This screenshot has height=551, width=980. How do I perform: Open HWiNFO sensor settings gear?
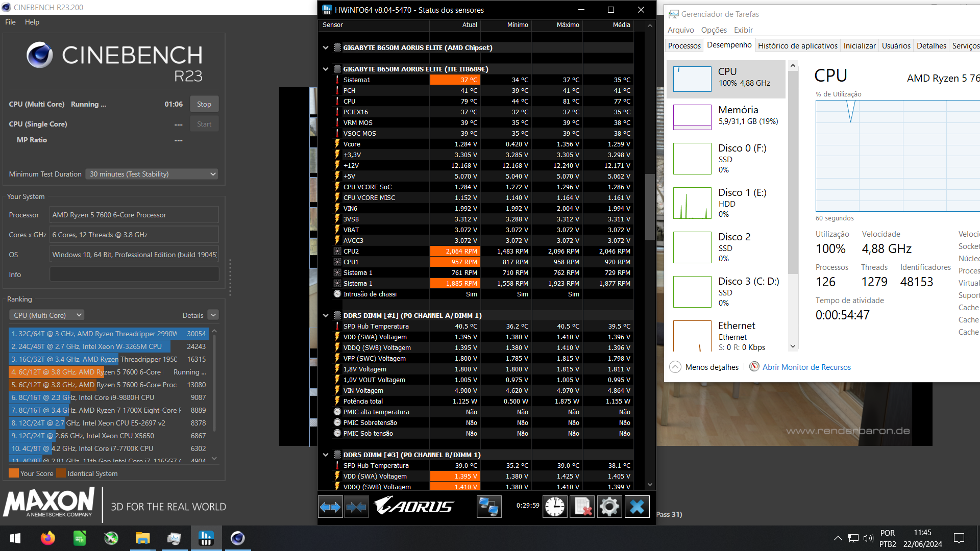tap(609, 507)
